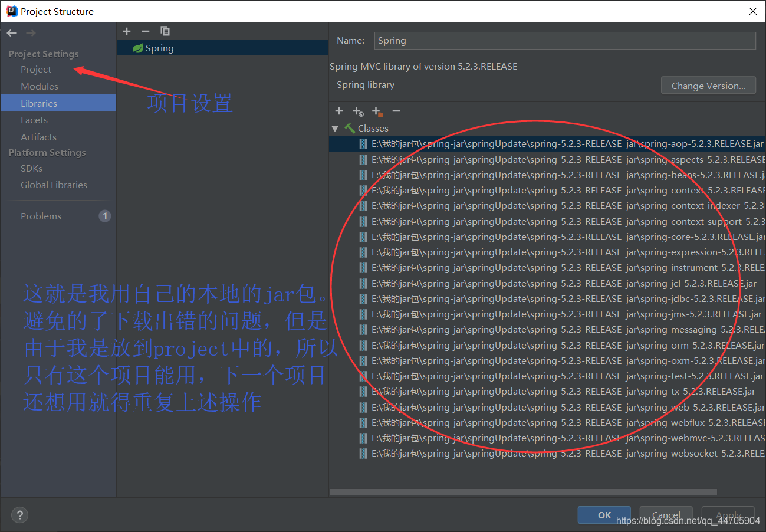Viewport: 766px width, 532px height.
Task: Click the Cancel button
Action: coord(666,515)
